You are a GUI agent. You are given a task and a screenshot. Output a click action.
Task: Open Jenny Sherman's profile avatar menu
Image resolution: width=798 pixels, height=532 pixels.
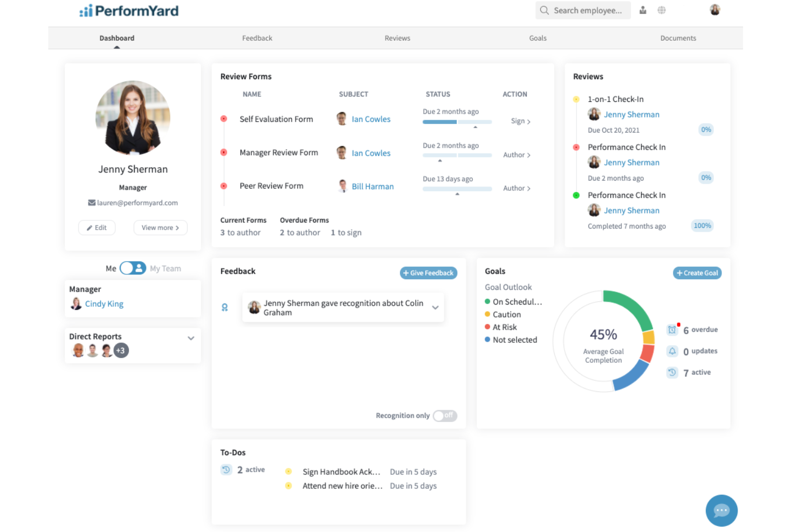(714, 9)
